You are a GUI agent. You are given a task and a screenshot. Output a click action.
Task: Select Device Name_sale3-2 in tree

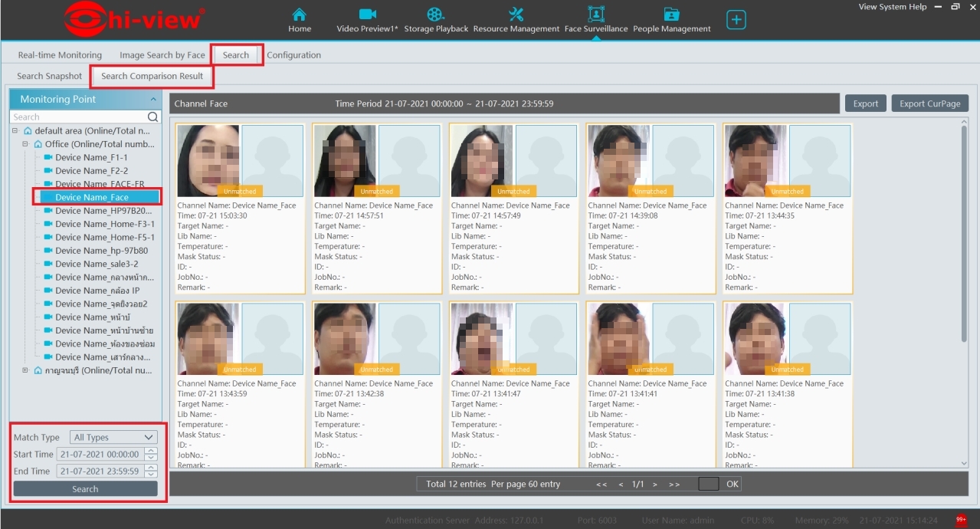97,264
